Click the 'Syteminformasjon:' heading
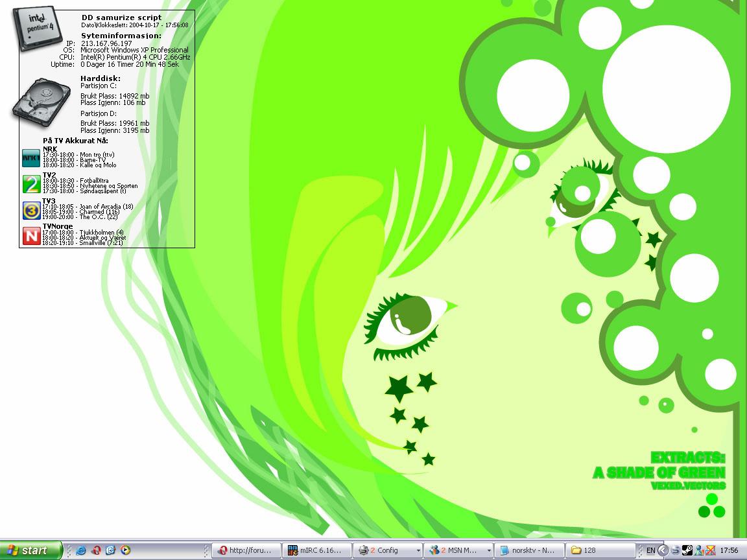The width and height of the screenshot is (747, 560). (x=121, y=36)
